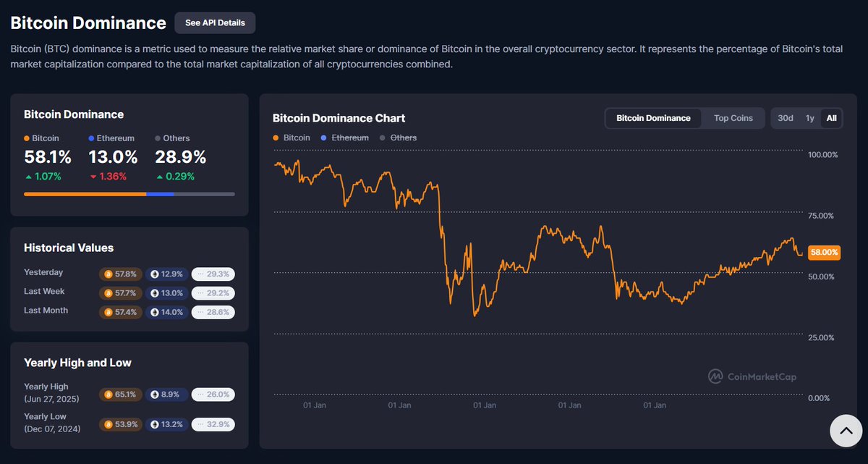The height and width of the screenshot is (464, 868).
Task: Click the Bitcoin Dominance page heading
Action: click(88, 22)
